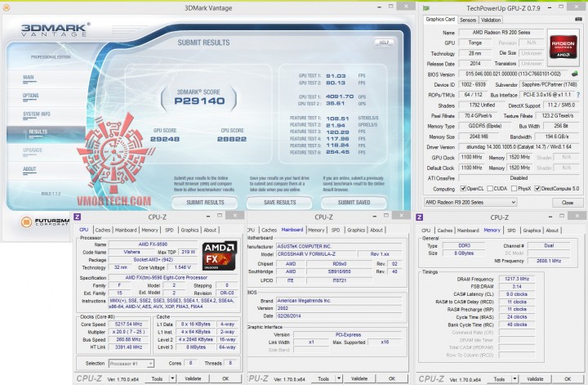Click Validate in the CPU tab CPU-Z window
This screenshot has height=385, width=588.
click(x=193, y=378)
